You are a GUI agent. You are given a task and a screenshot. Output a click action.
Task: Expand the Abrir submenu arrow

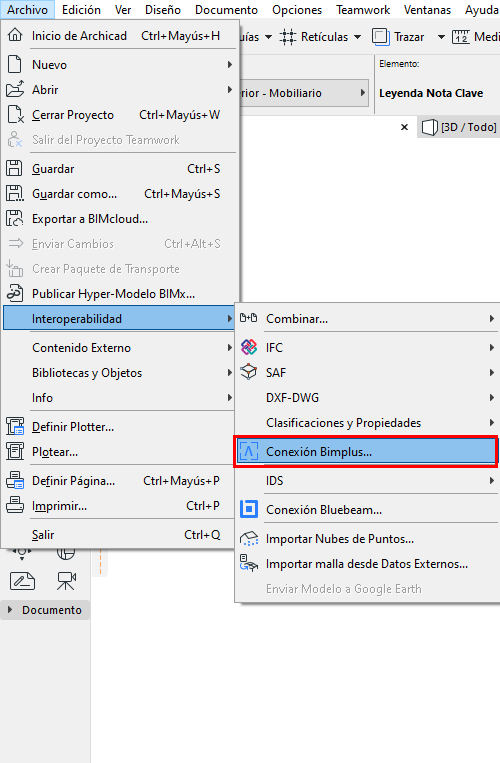pyautogui.click(x=230, y=90)
